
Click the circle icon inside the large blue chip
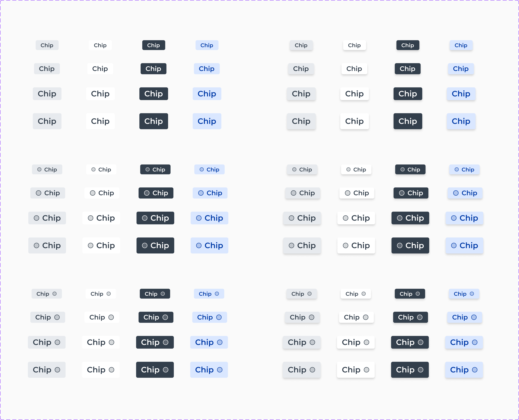199,218
